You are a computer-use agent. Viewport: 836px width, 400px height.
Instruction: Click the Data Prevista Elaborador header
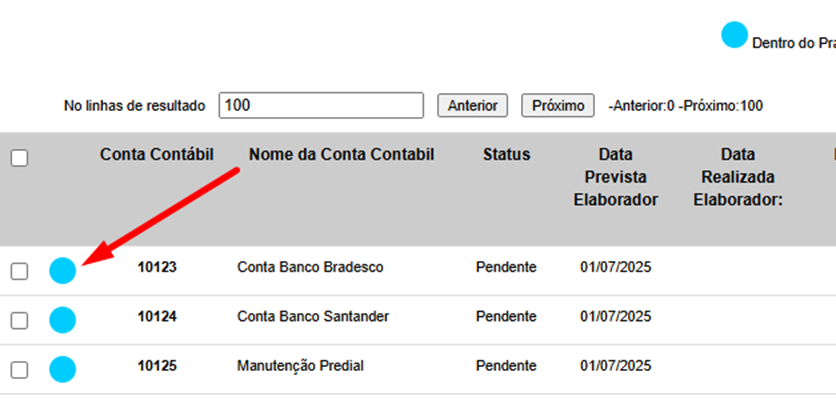pyautogui.click(x=615, y=177)
